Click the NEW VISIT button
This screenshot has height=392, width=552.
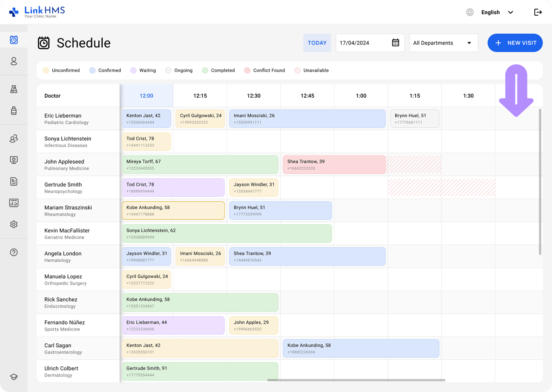pos(515,43)
